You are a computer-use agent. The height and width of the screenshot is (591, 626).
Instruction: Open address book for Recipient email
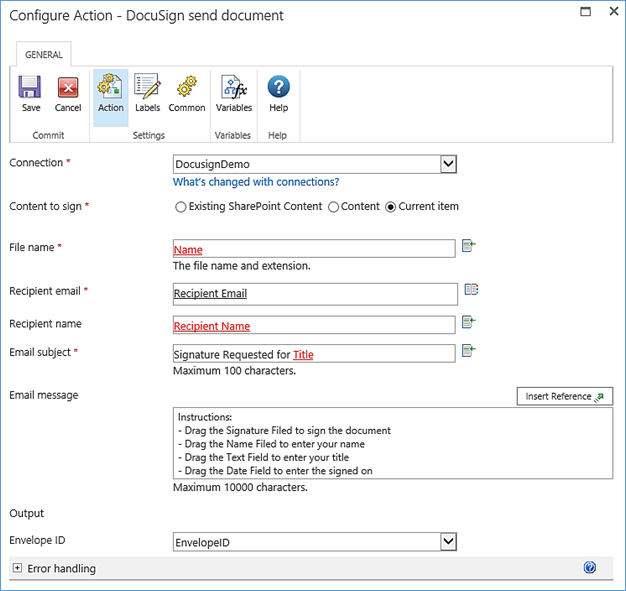pyautogui.click(x=471, y=290)
